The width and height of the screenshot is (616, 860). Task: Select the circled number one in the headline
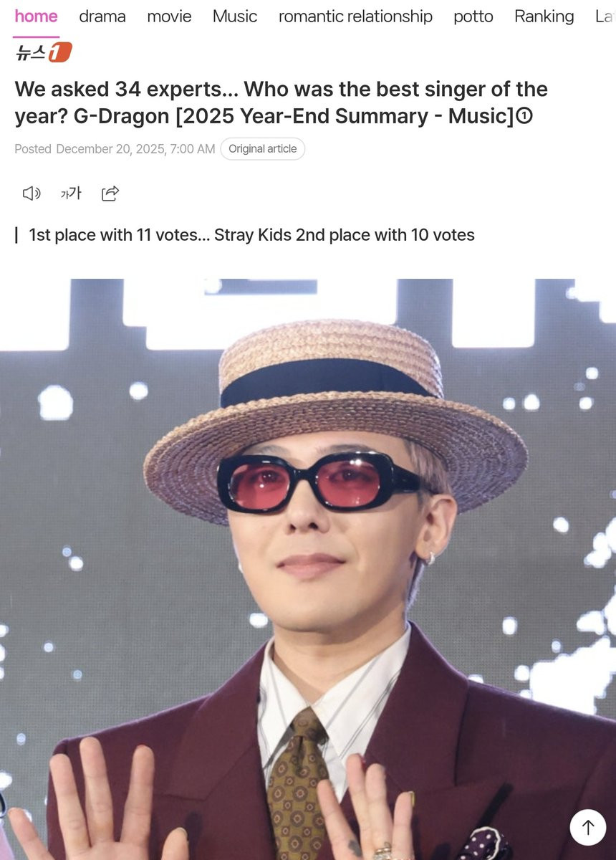(x=524, y=115)
